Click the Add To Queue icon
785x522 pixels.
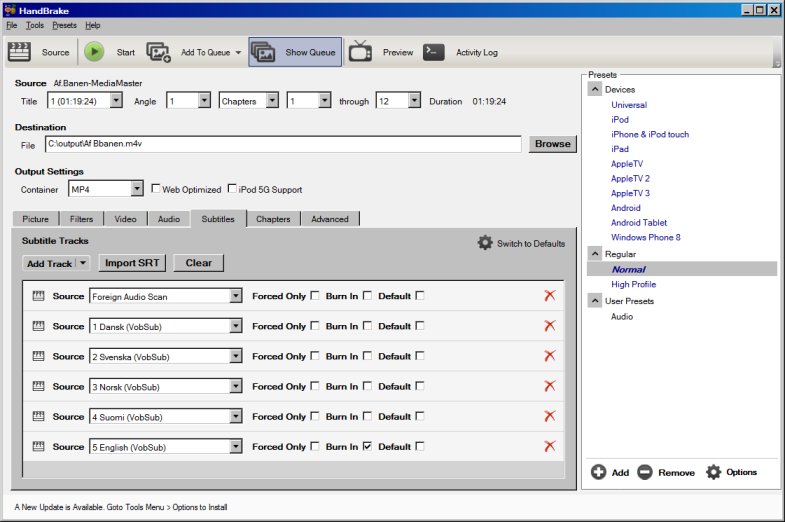[x=159, y=52]
